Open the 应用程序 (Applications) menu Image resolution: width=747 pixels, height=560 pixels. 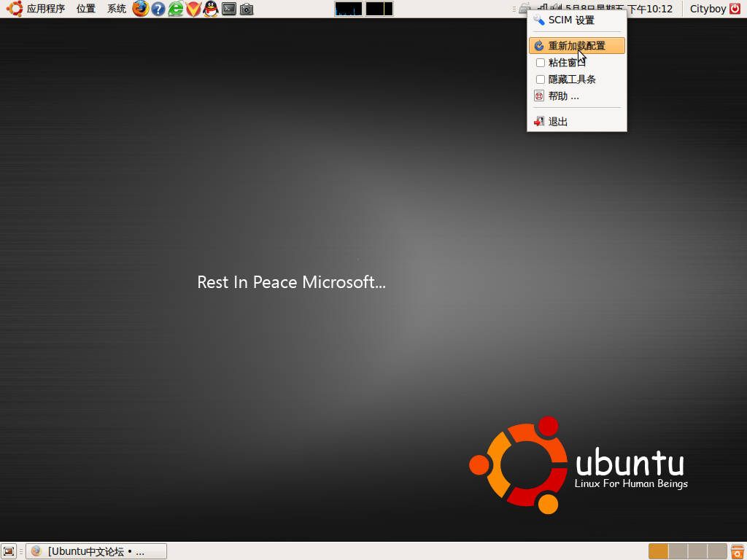pyautogui.click(x=46, y=9)
